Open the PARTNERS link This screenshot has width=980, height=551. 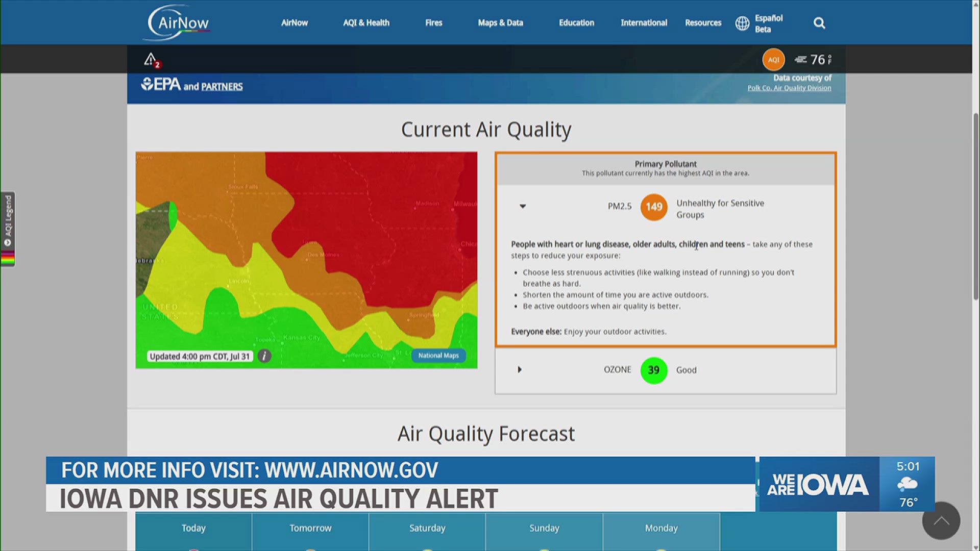222,87
